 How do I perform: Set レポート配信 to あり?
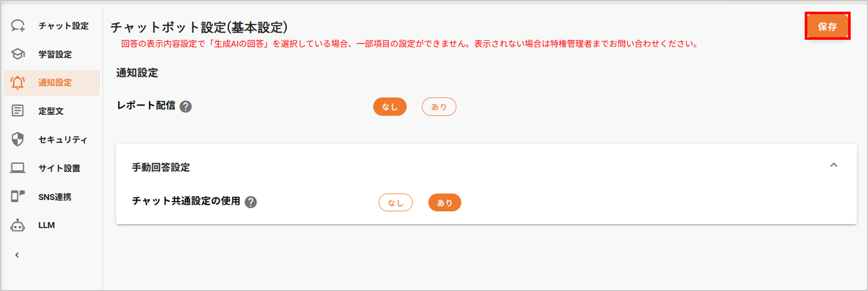tap(439, 107)
